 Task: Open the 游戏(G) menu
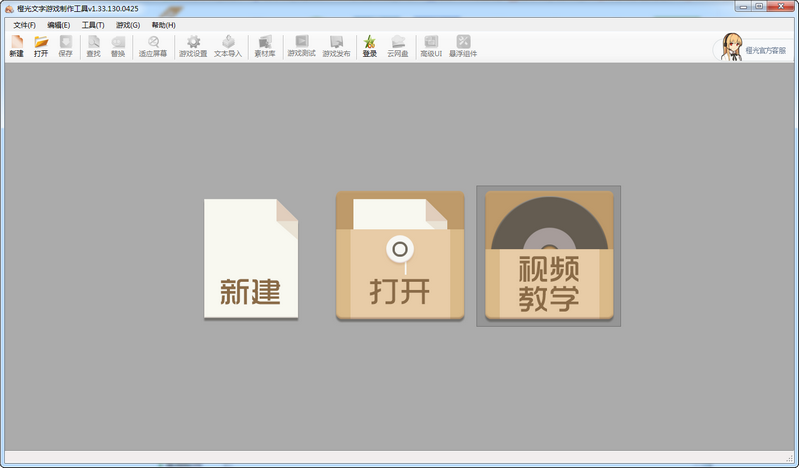pos(127,25)
